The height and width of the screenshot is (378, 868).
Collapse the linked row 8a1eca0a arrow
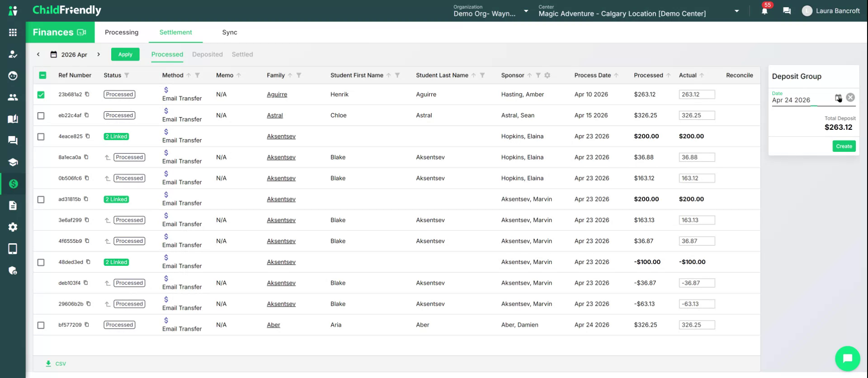point(108,158)
